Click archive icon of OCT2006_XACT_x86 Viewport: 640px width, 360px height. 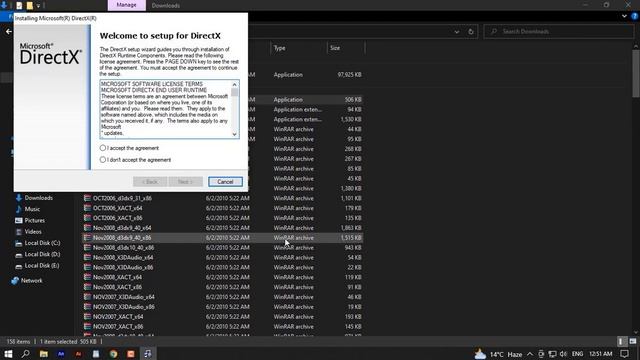click(x=87, y=218)
